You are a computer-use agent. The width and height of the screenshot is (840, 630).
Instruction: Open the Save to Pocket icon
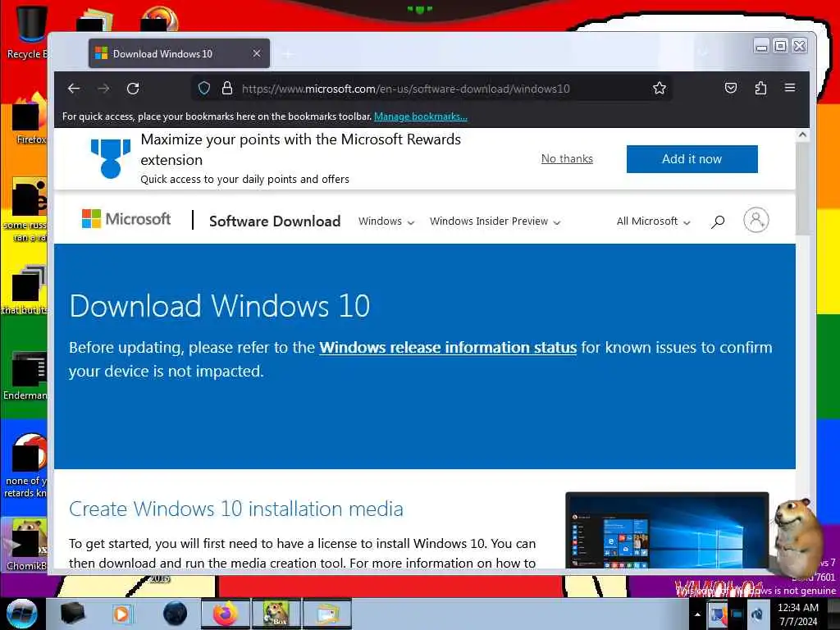731,88
